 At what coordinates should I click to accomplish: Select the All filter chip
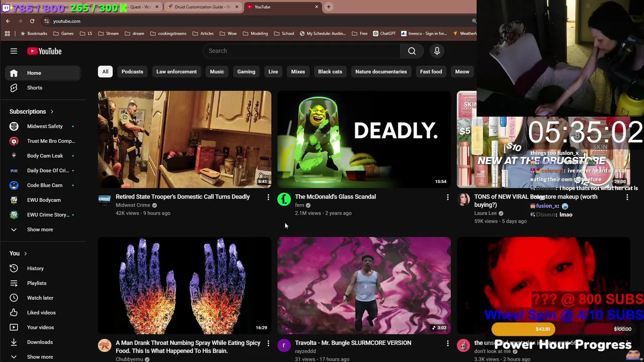(x=105, y=71)
